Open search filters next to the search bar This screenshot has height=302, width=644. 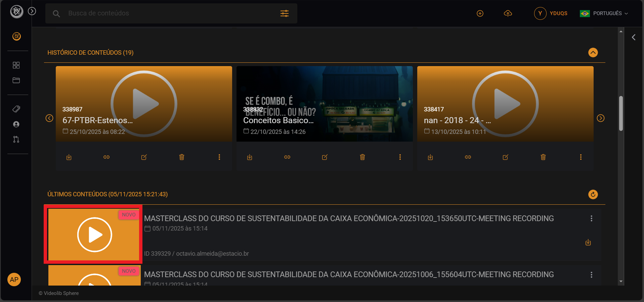click(x=284, y=13)
